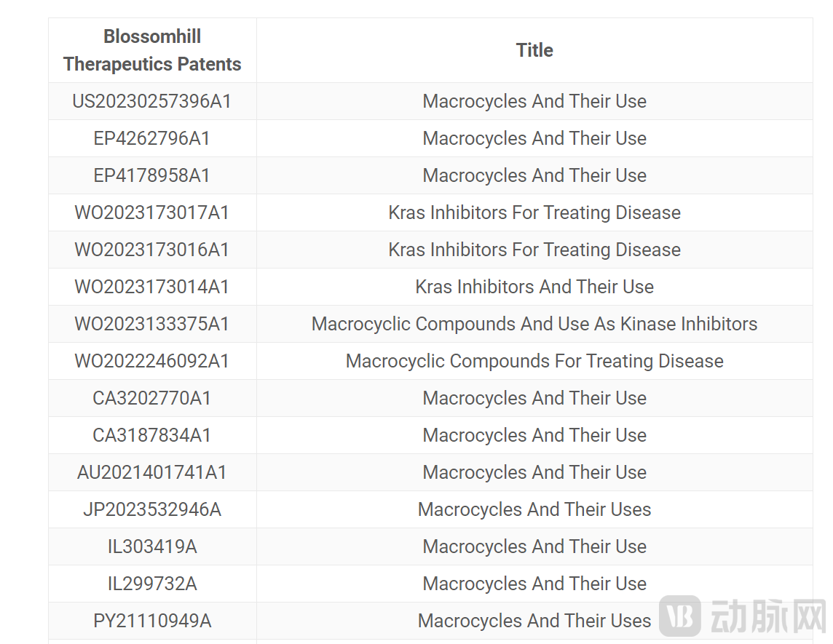
Task: Click the "Macrocyclic Compounds And Use As Kinase Inhibitors" title
Action: pyautogui.click(x=534, y=324)
